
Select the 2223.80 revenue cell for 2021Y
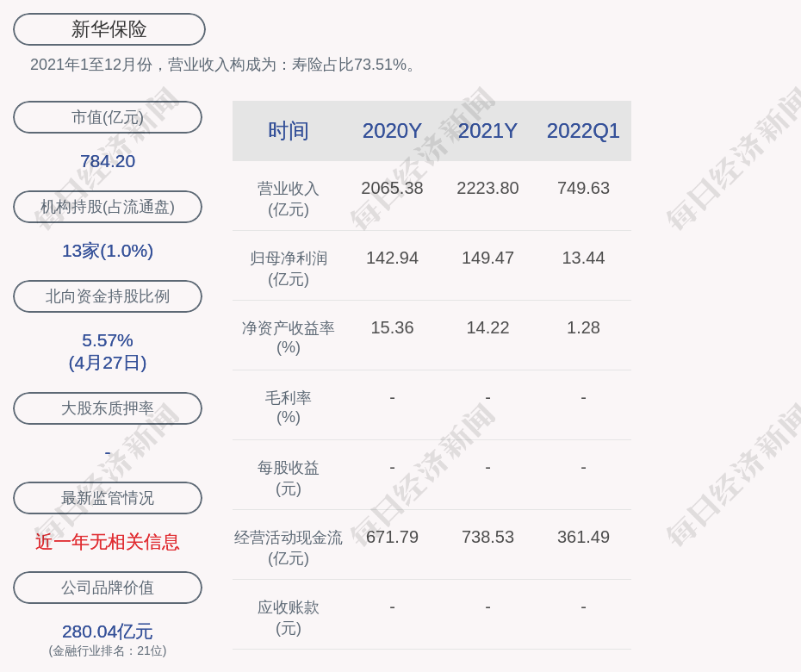[487, 189]
